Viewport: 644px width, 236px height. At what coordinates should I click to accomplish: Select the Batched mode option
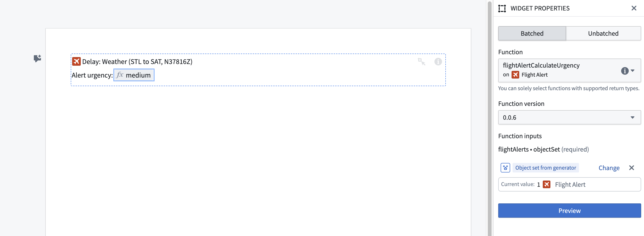(x=532, y=34)
